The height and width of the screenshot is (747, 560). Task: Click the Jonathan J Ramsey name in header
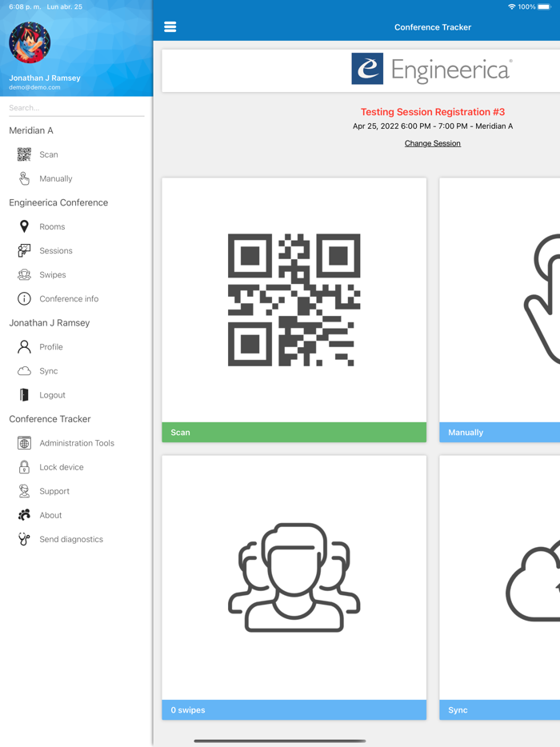[45, 78]
